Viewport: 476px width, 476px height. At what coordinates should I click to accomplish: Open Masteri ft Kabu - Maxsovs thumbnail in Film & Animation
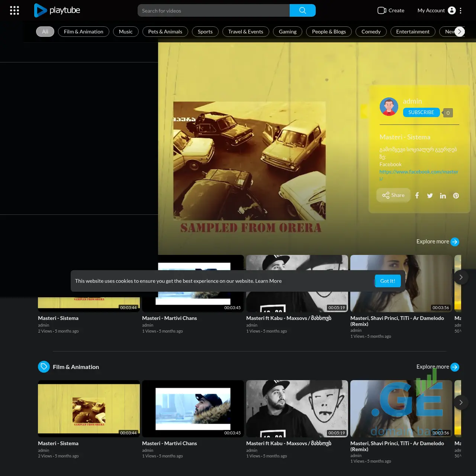coord(297,408)
